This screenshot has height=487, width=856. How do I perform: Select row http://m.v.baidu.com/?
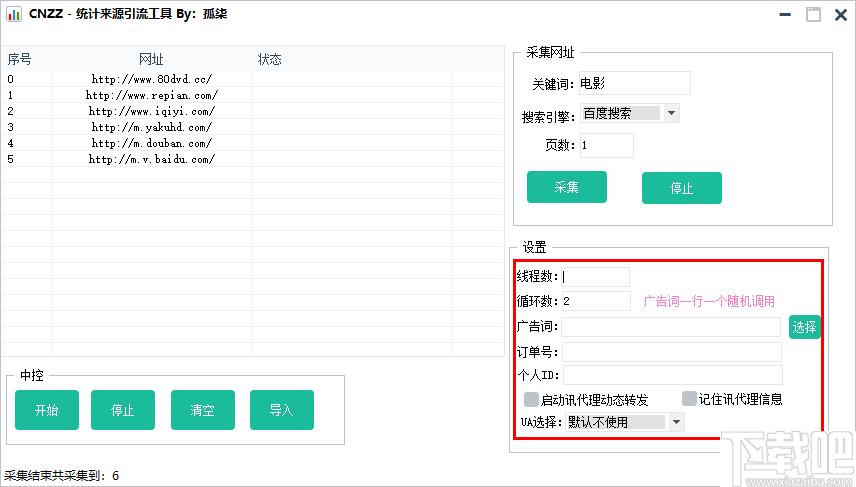click(x=252, y=159)
